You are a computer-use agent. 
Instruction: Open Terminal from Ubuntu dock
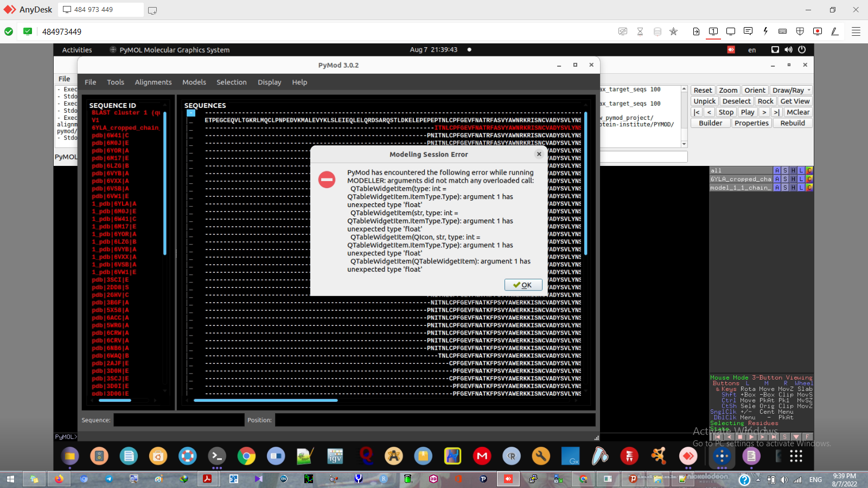[217, 456]
